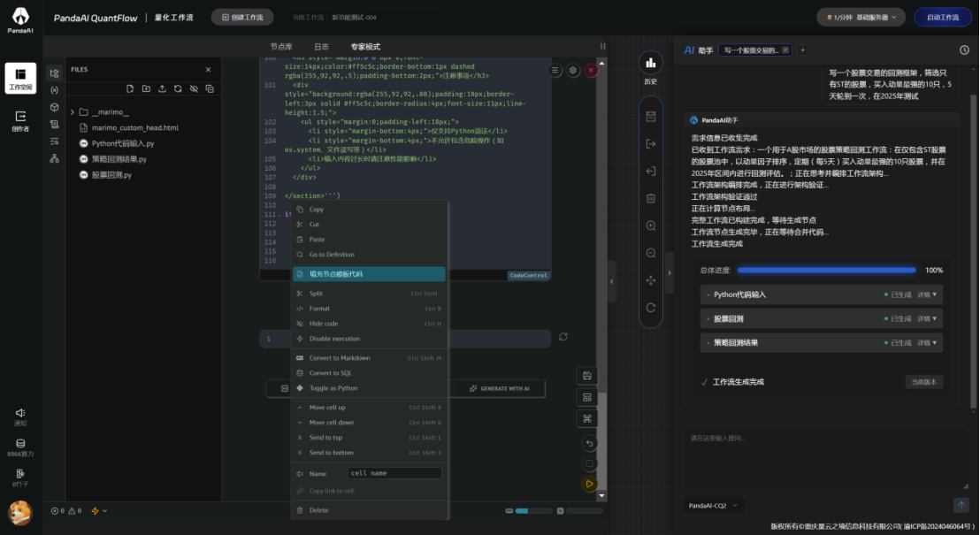Select Move cell up menu item

coord(369,408)
